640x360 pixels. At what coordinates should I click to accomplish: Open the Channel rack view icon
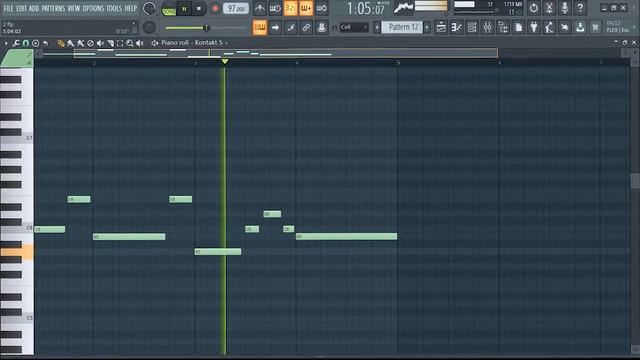[x=472, y=27]
